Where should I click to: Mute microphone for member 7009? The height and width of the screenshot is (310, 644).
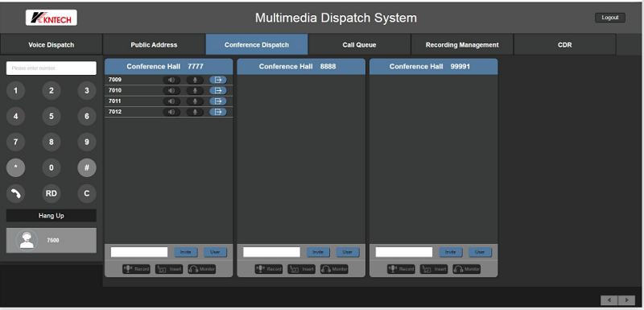(x=195, y=80)
